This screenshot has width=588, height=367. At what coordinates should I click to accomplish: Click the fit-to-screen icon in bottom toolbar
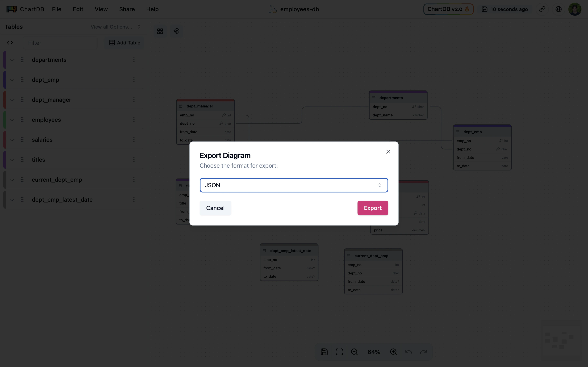point(339,352)
